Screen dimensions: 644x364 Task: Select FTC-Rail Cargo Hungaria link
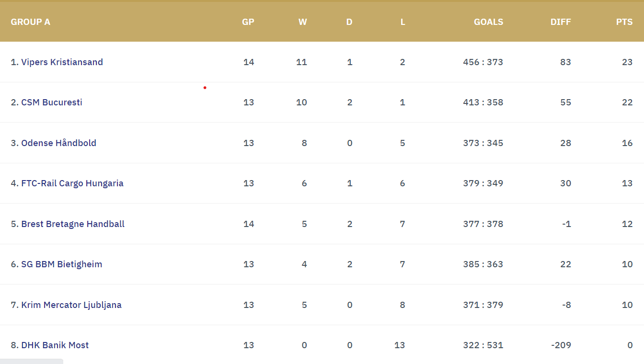tap(72, 183)
